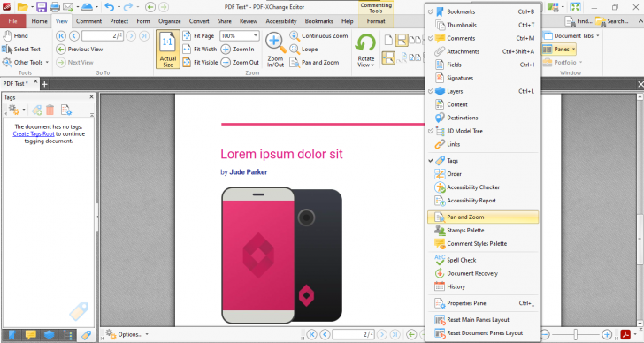Screen dimensions: 644x343
Task: Click the ribbon page number field
Action: (x=103, y=36)
